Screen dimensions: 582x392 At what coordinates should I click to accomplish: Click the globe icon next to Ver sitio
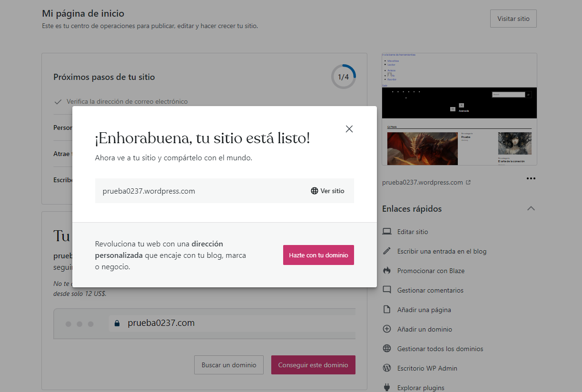(315, 191)
